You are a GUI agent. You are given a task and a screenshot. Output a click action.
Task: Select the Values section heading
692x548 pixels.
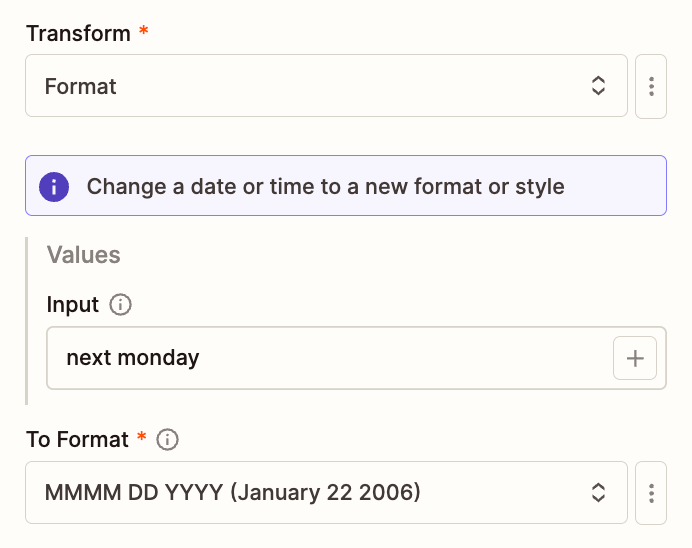tap(83, 255)
